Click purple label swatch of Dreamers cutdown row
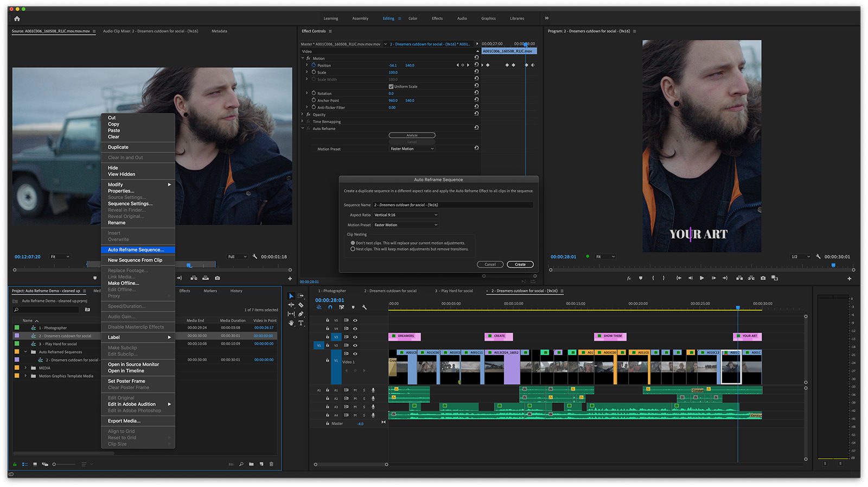 [17, 336]
